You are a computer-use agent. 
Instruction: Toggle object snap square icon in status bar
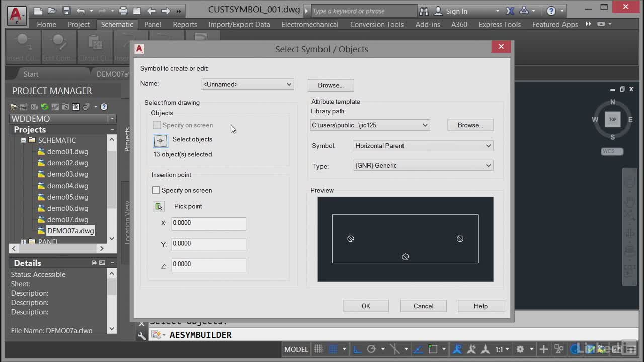tap(433, 349)
